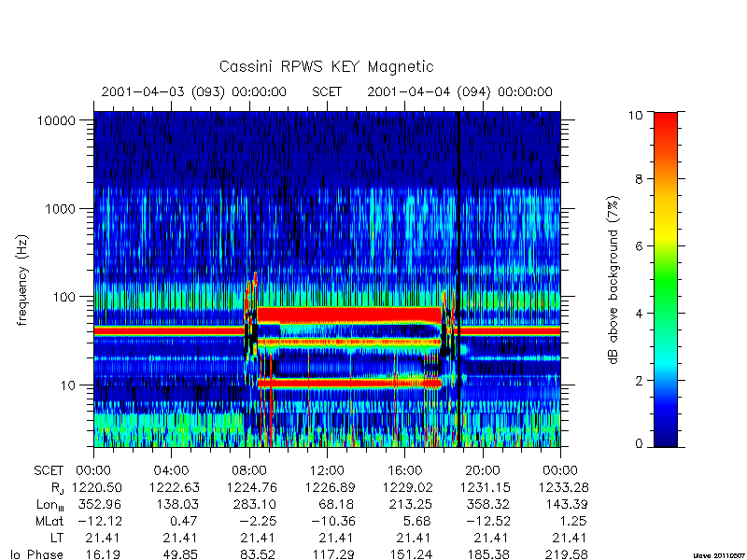Viewport: 747px width, 560px height.
Task: Click the MLat value 0.47
Action: (184, 522)
